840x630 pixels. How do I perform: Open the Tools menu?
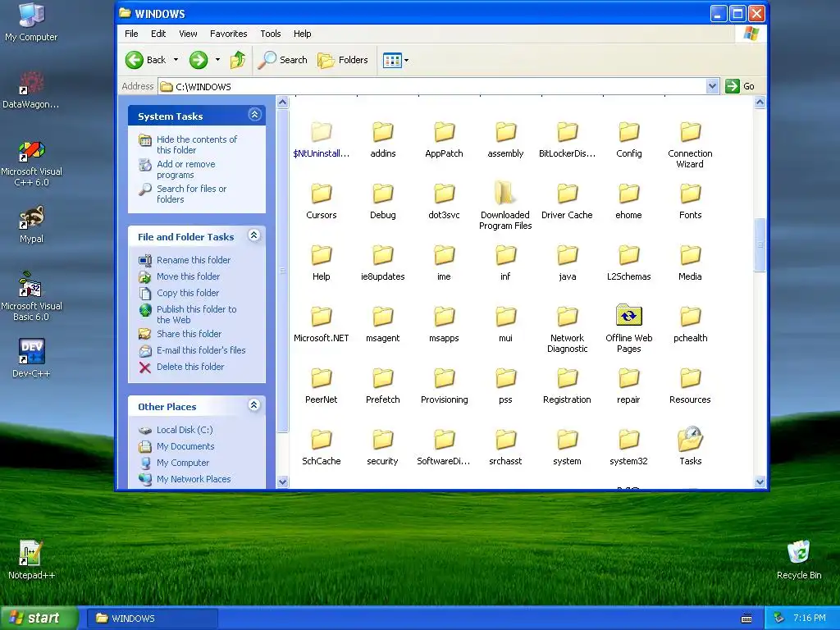coord(271,34)
